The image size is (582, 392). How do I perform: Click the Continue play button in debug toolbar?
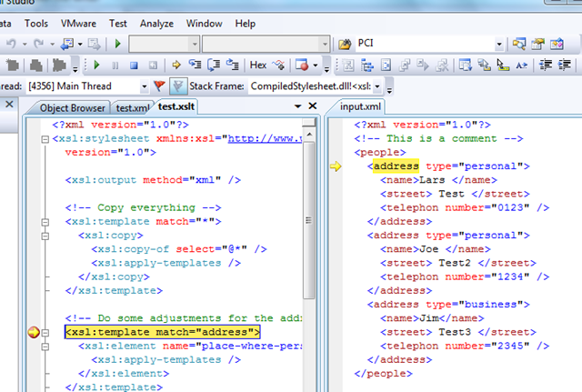coord(97,65)
